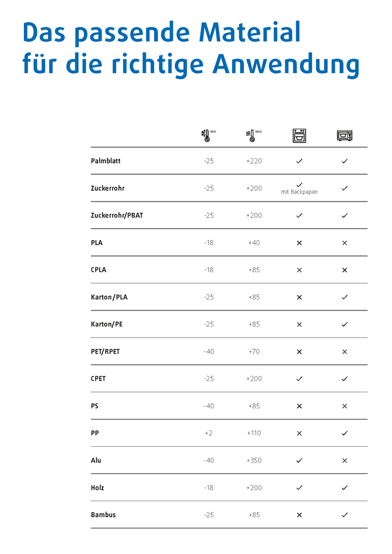Click Bambus microwave checkmark

[x=344, y=515]
